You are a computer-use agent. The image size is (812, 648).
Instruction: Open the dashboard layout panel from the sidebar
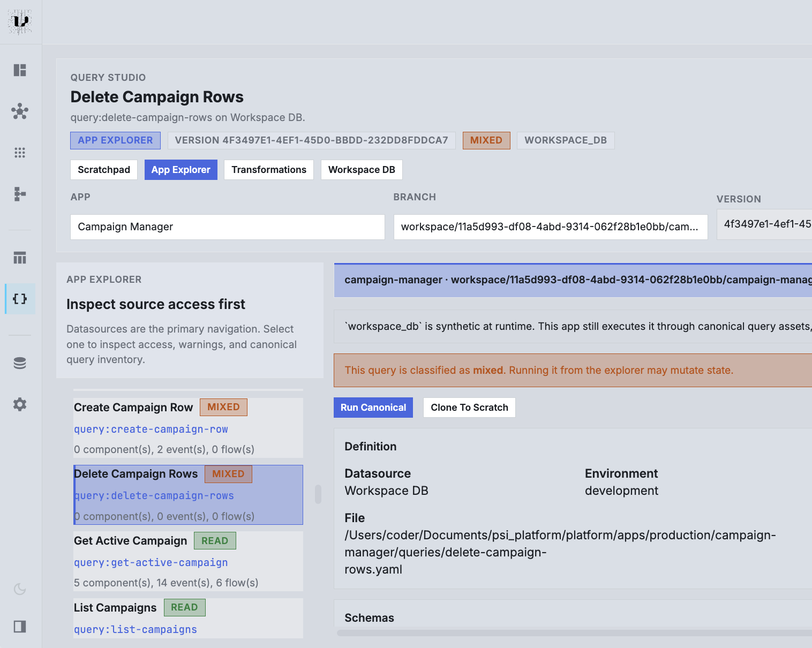coord(20,70)
